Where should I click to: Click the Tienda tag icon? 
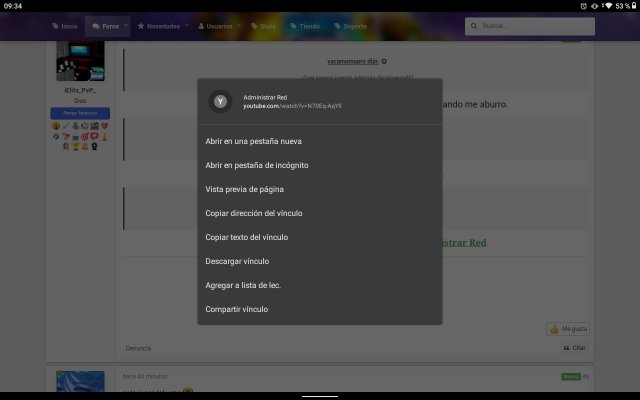click(291, 26)
